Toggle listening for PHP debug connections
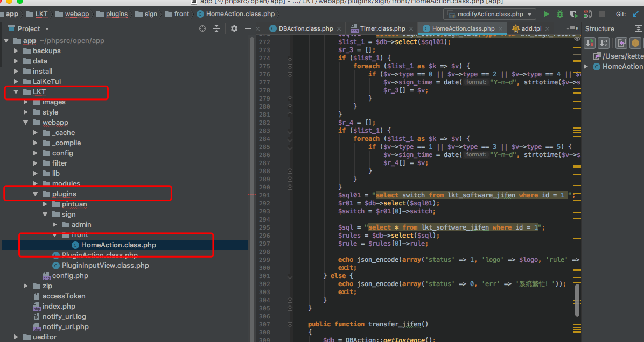This screenshot has height=342, width=644. (x=588, y=14)
